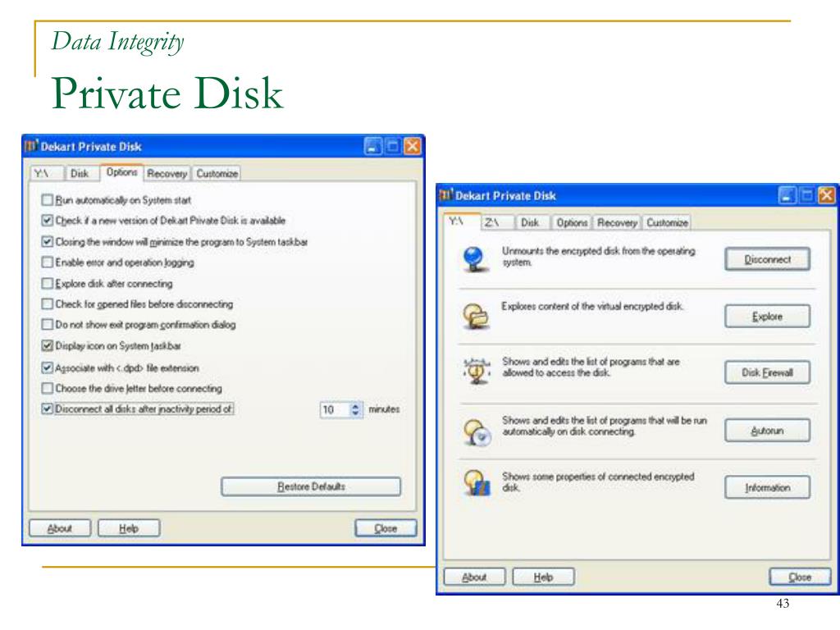Enable Run automatically on System start
Image resolution: width=840 pixels, height=630 pixels.
pos(47,200)
